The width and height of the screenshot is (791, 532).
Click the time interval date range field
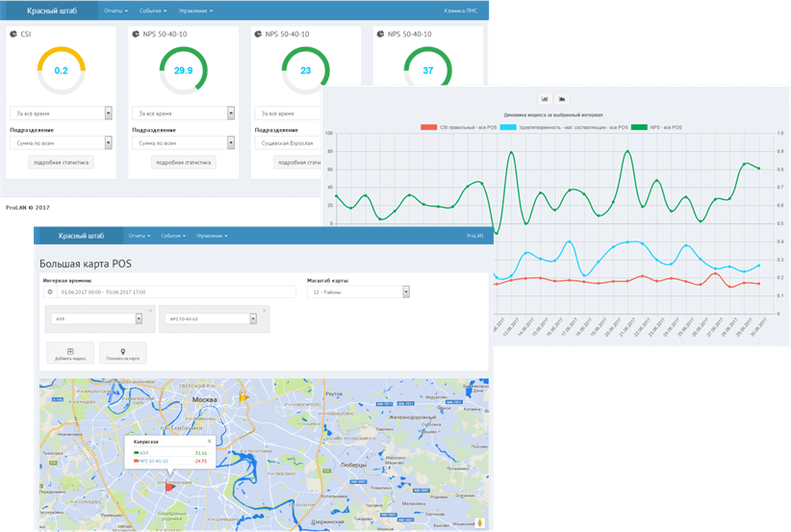coord(173,291)
